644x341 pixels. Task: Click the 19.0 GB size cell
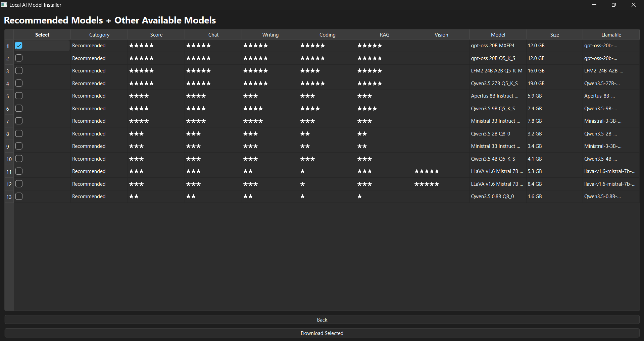point(555,83)
